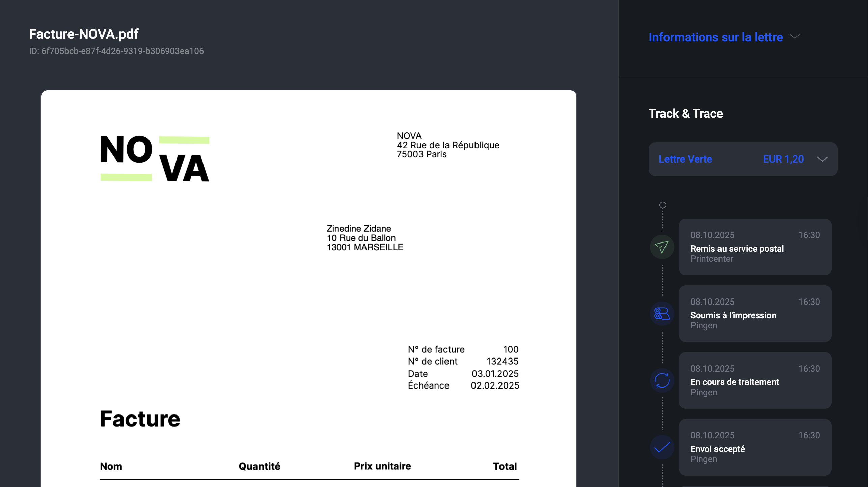Click the Lettre Verte label

tap(685, 159)
